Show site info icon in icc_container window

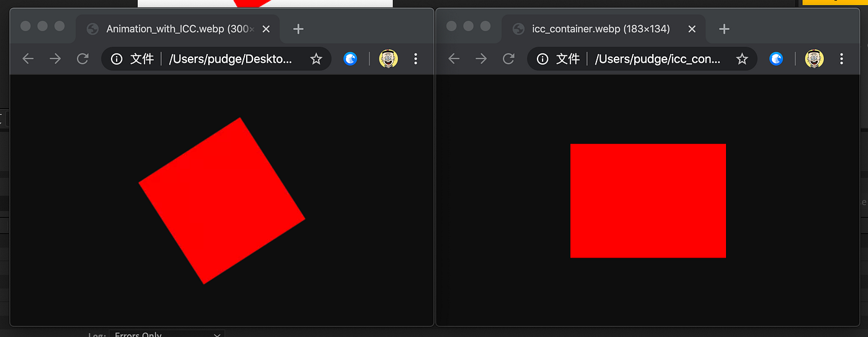pos(542,59)
